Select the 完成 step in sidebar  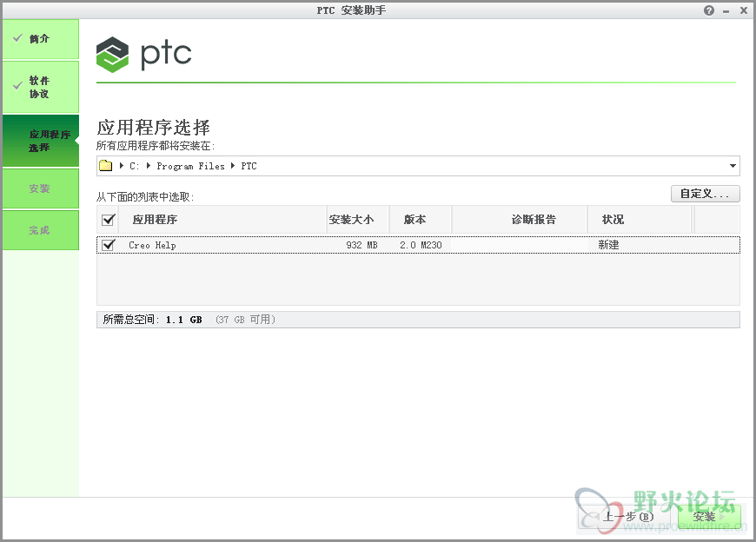(x=41, y=230)
